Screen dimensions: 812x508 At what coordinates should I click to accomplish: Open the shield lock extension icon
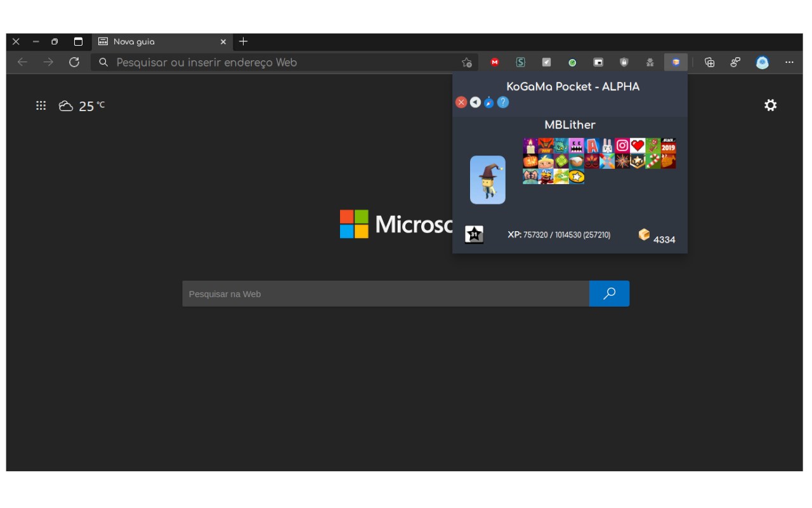pos(624,62)
